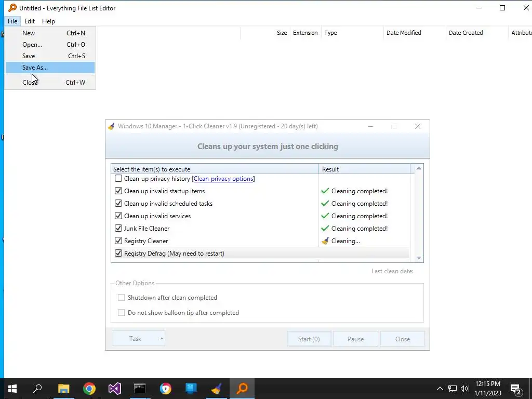Click Cleaning completed! beside Junk File Cleaner
Image resolution: width=532 pixels, height=399 pixels.
[360, 229]
